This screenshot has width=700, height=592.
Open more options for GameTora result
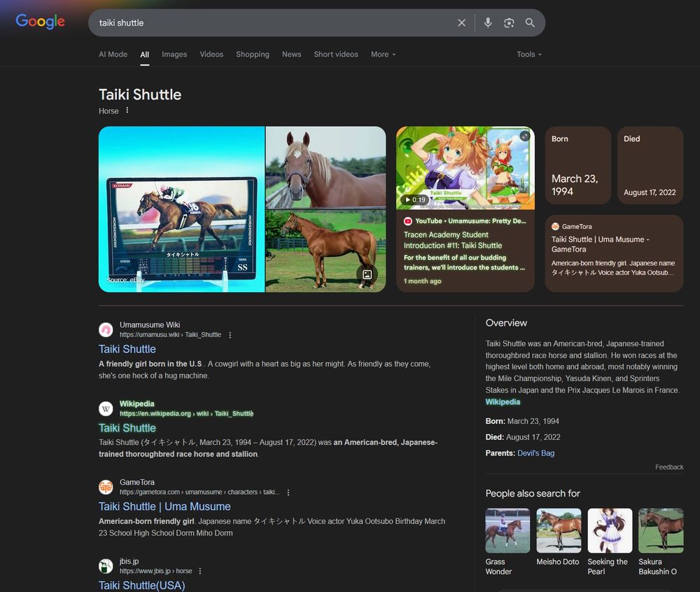pos(288,493)
